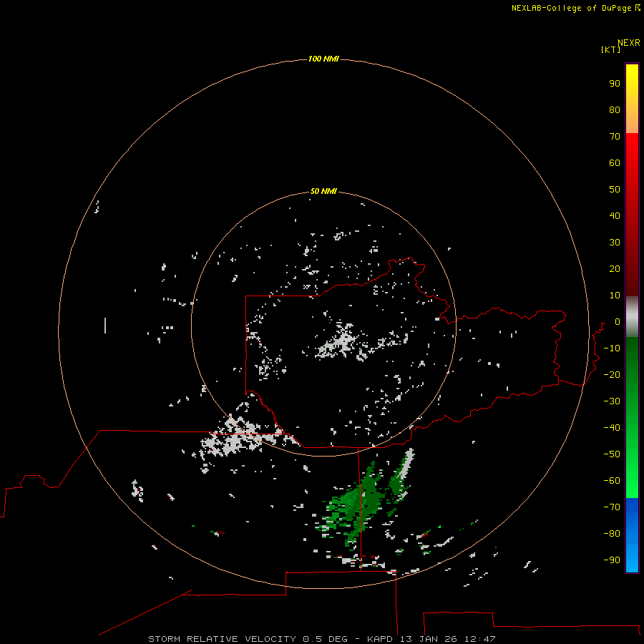The width and height of the screenshot is (644, 644).
Task: Click the -70 value on velocity scale
Action: [x=612, y=507]
